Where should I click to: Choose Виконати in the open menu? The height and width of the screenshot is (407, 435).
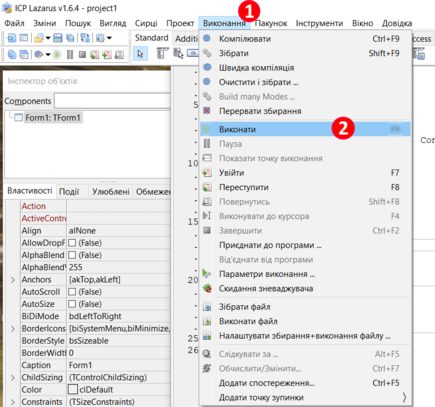[x=305, y=129]
